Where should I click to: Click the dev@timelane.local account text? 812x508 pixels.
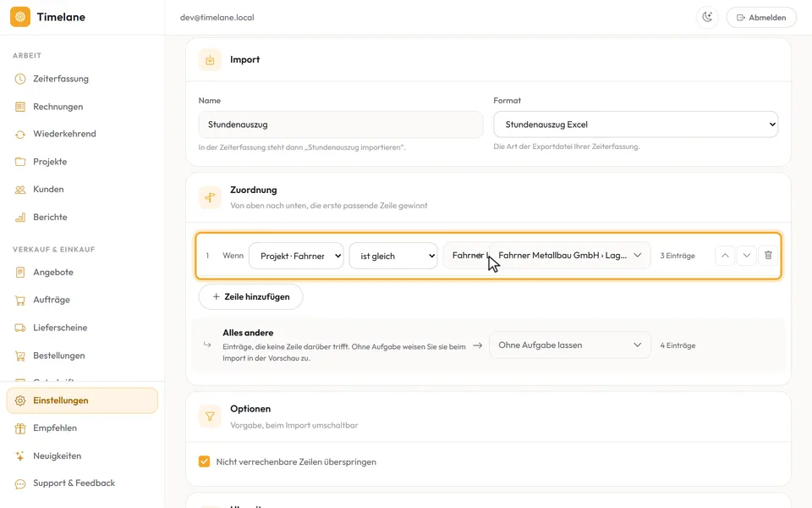[x=217, y=17]
